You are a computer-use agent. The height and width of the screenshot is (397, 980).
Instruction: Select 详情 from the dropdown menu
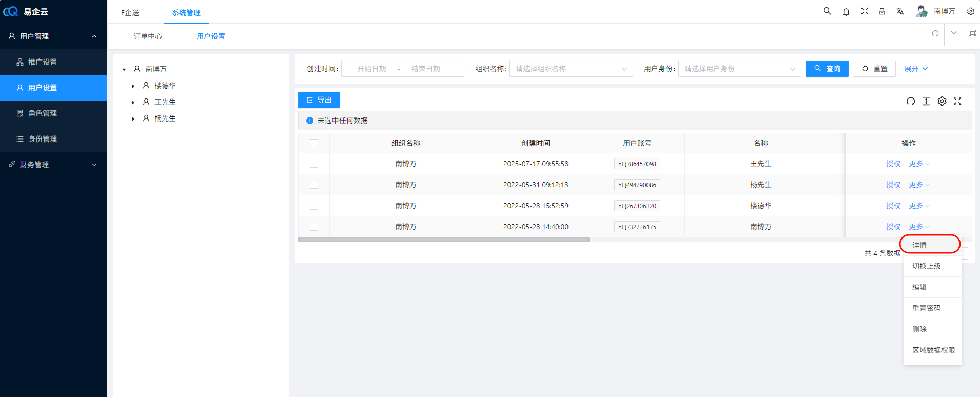[x=919, y=245]
